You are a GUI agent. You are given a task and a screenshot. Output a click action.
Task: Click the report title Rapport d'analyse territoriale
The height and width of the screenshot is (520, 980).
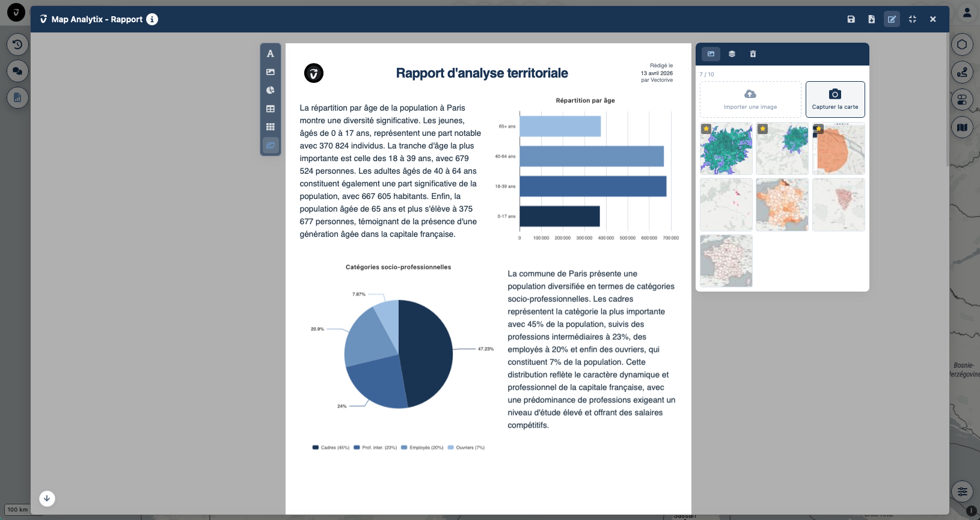(x=482, y=73)
